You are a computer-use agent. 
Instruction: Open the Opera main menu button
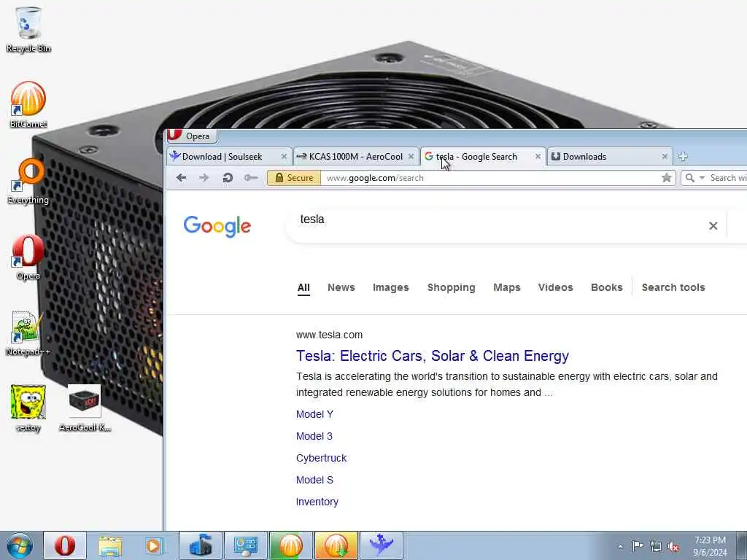coord(192,136)
